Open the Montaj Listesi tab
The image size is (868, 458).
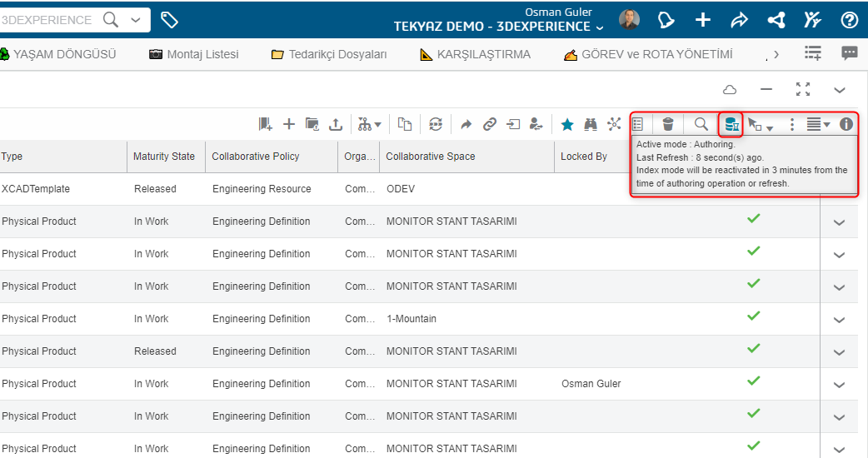point(194,54)
